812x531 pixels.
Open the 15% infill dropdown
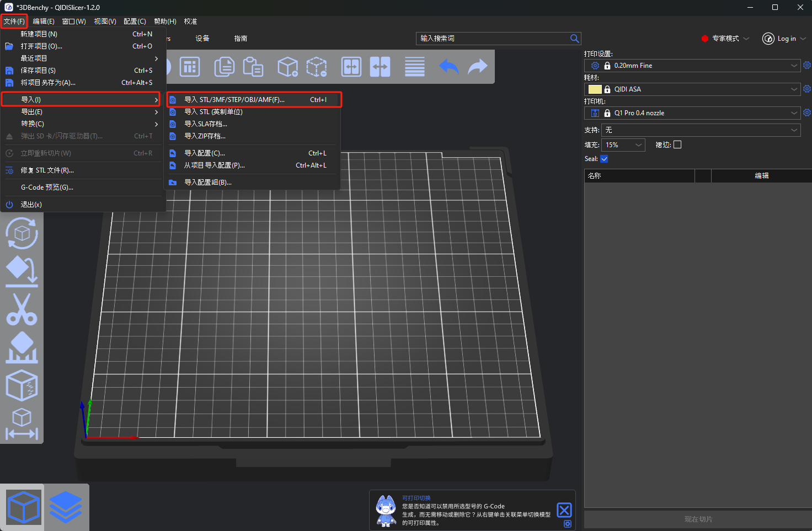point(623,145)
